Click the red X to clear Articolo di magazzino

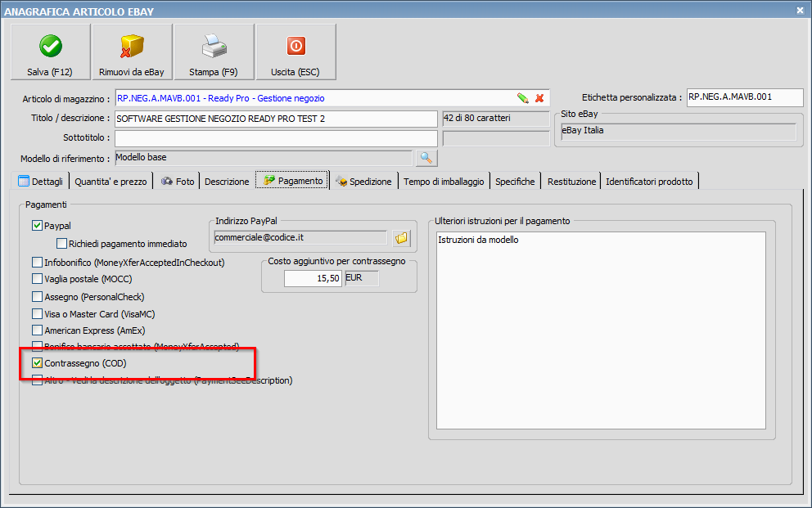coord(539,98)
